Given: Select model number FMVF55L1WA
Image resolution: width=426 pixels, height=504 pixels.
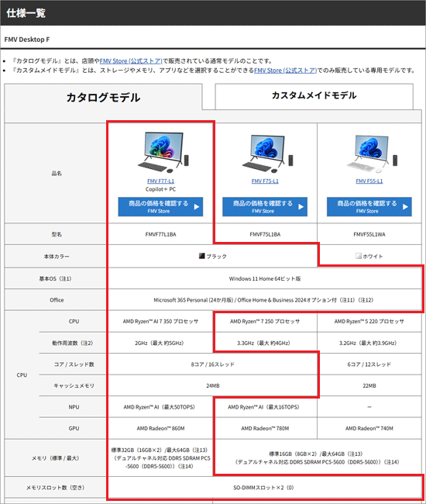Looking at the screenshot, I should tap(369, 234).
